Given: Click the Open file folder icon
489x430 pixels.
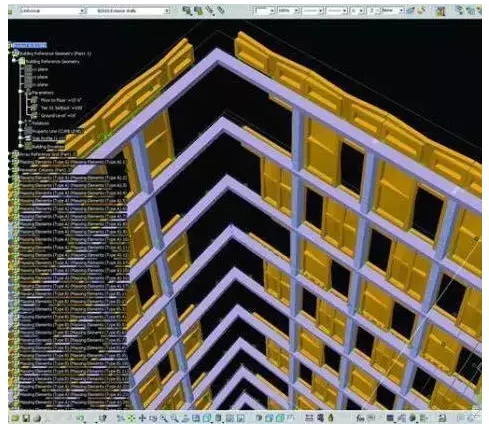Looking at the screenshot, I should [x=15, y=418].
